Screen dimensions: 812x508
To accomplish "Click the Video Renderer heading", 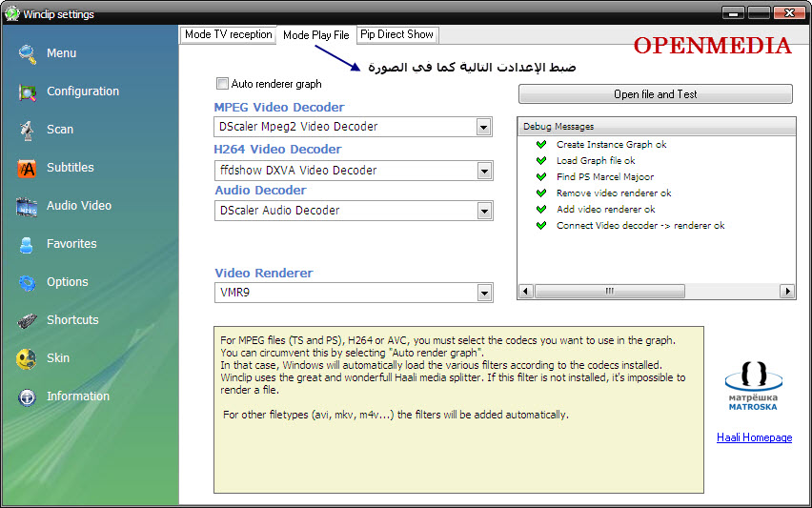I will 264,273.
